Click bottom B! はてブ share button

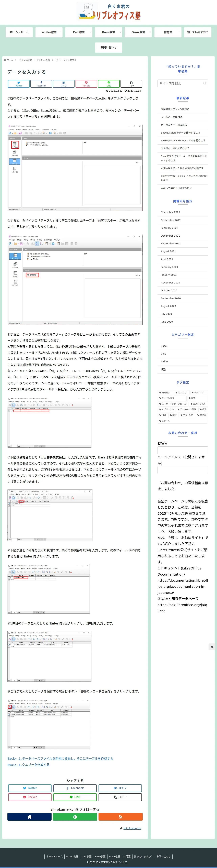point(120,788)
